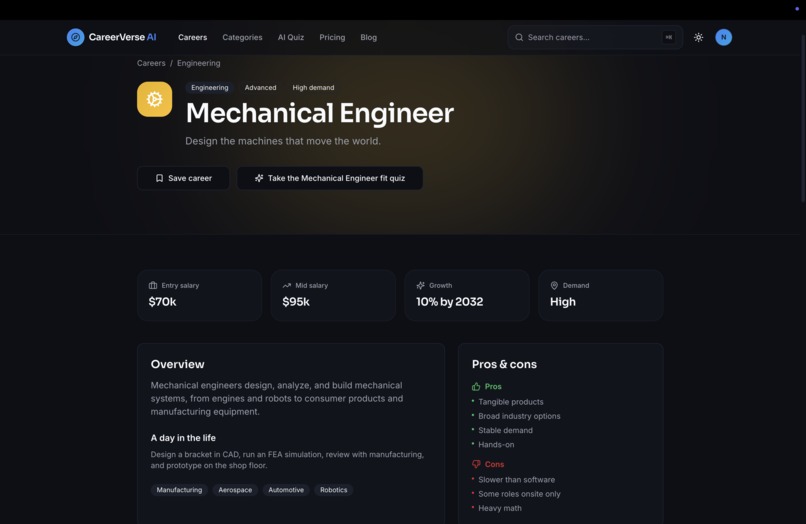Select the Broad industry options pro item
Viewport: 806px width, 524px height.
519,415
